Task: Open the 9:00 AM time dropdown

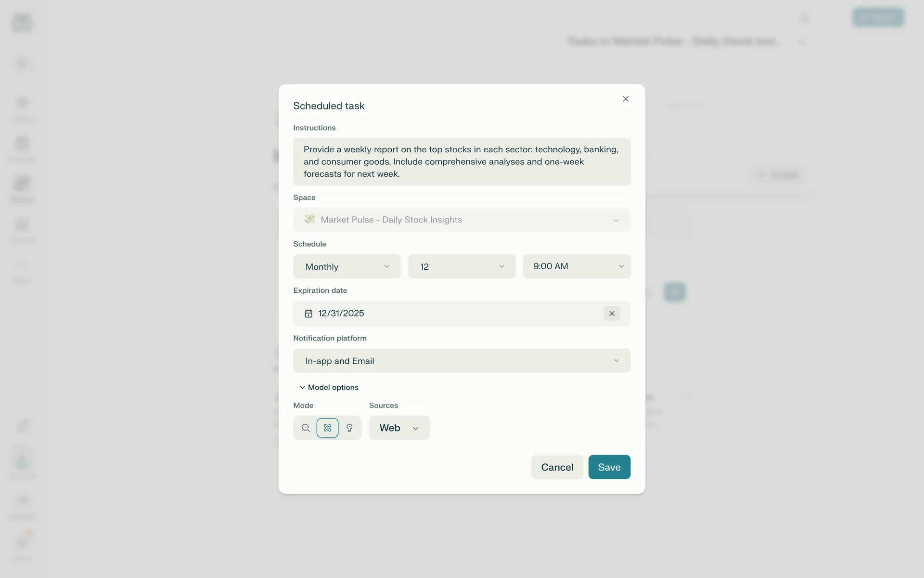Action: click(577, 266)
